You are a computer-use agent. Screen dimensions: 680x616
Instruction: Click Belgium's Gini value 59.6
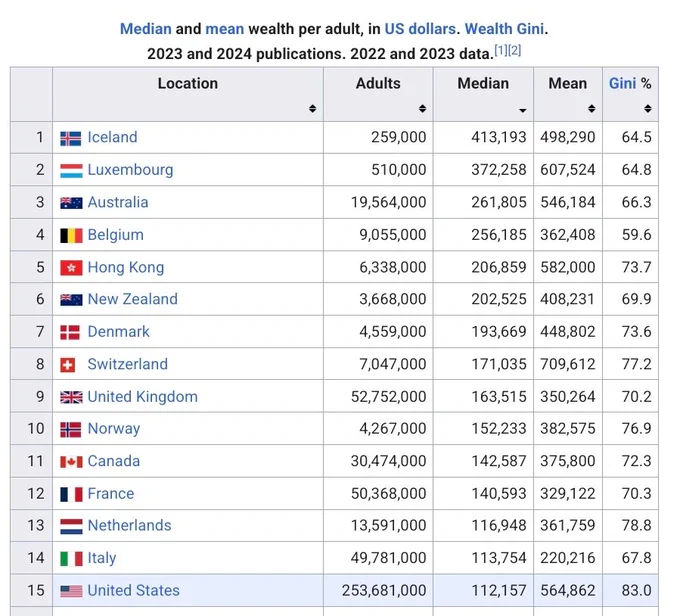point(636,235)
